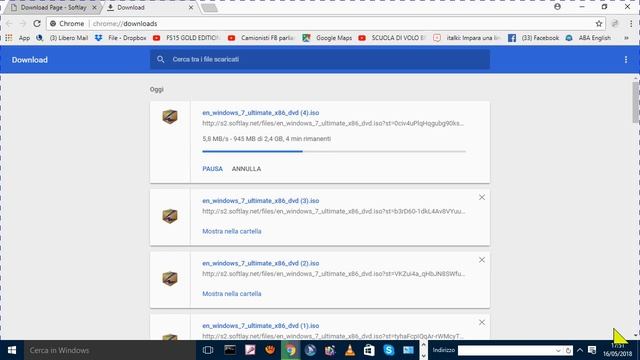Click the source URL of the (3).iso download

pos(334,211)
